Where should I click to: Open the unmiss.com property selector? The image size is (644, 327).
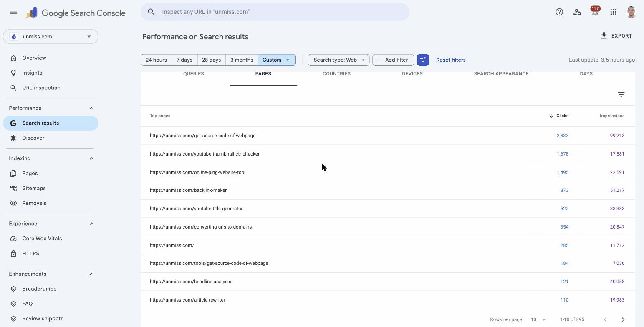click(51, 37)
